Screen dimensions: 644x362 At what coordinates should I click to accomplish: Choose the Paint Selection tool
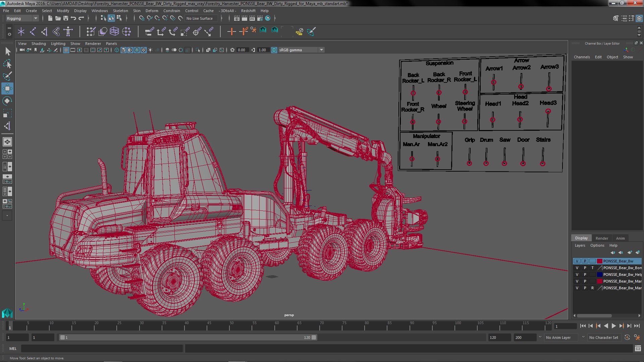(x=7, y=76)
